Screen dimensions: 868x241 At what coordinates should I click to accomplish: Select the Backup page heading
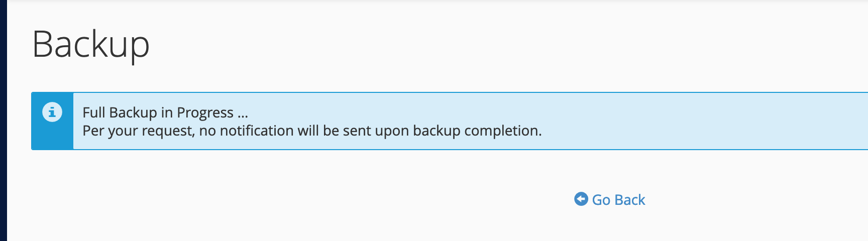click(x=91, y=45)
